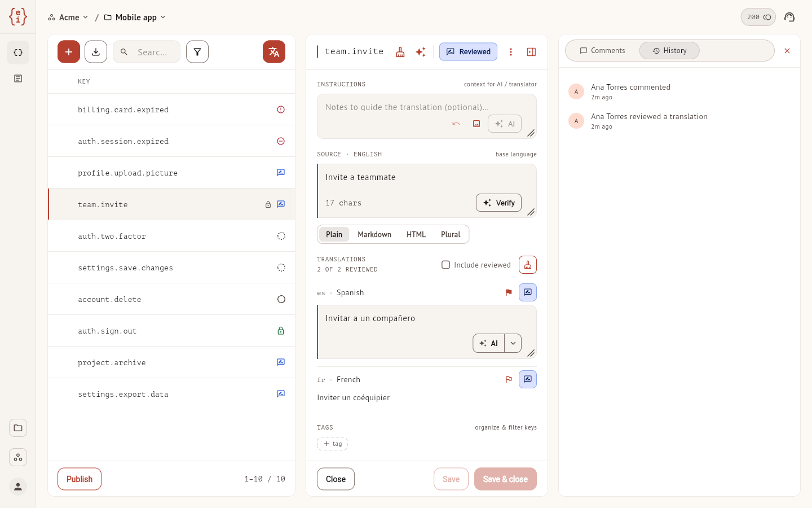Add a new tag with the tag button
The height and width of the screenshot is (508, 812).
pos(332,444)
